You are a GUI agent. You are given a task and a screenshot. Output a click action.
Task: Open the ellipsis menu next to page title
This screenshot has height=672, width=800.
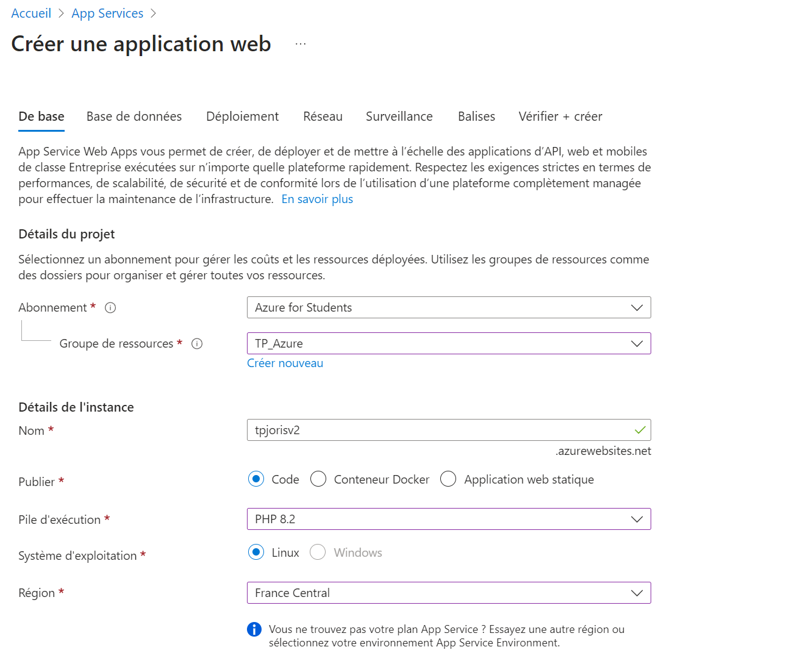(x=299, y=43)
